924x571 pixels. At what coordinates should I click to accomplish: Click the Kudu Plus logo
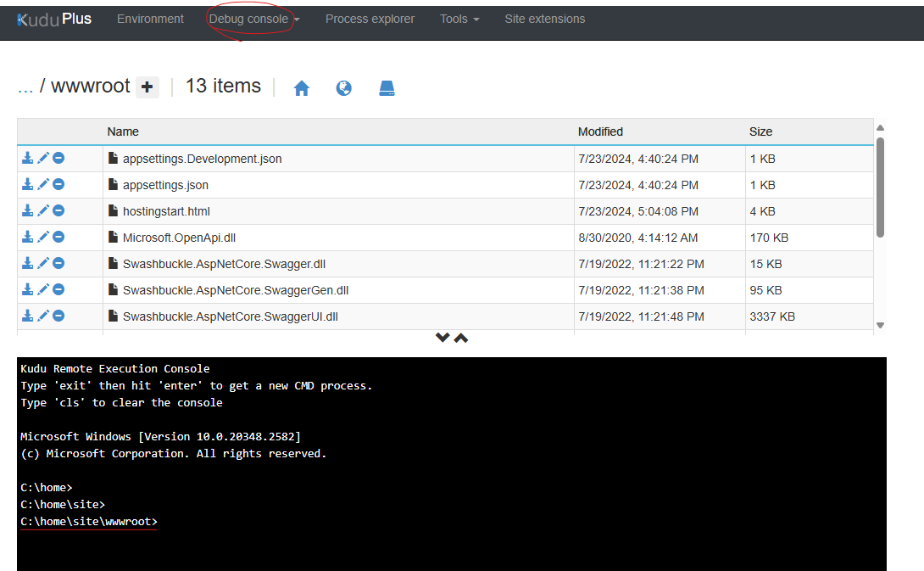54,20
